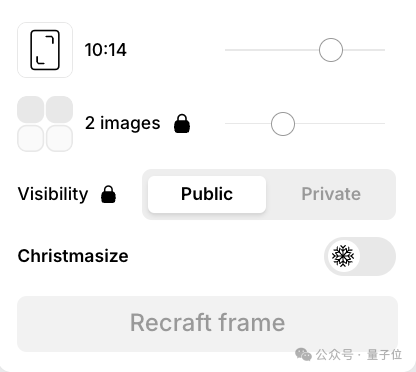
Task: Click the aspect ratio slider handle
Action: pyautogui.click(x=331, y=50)
